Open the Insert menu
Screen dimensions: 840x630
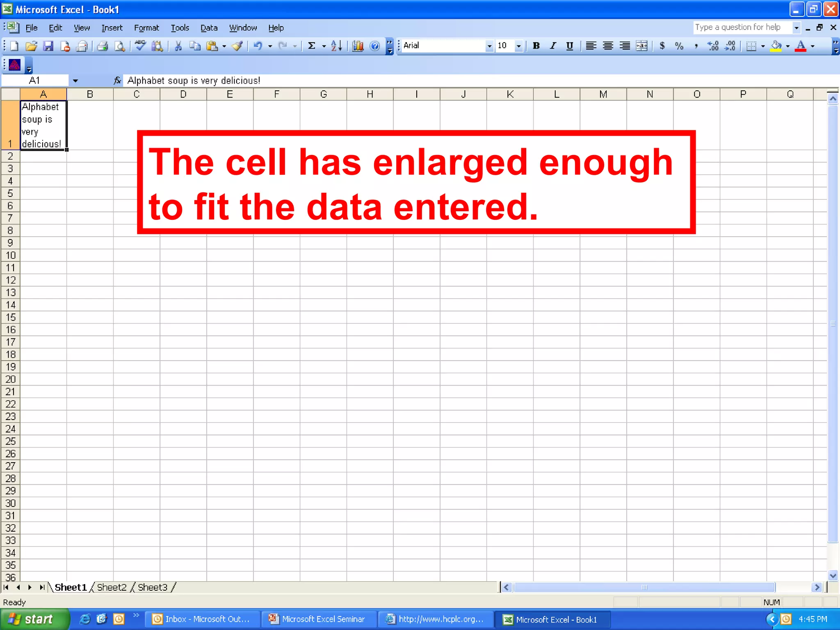(112, 28)
